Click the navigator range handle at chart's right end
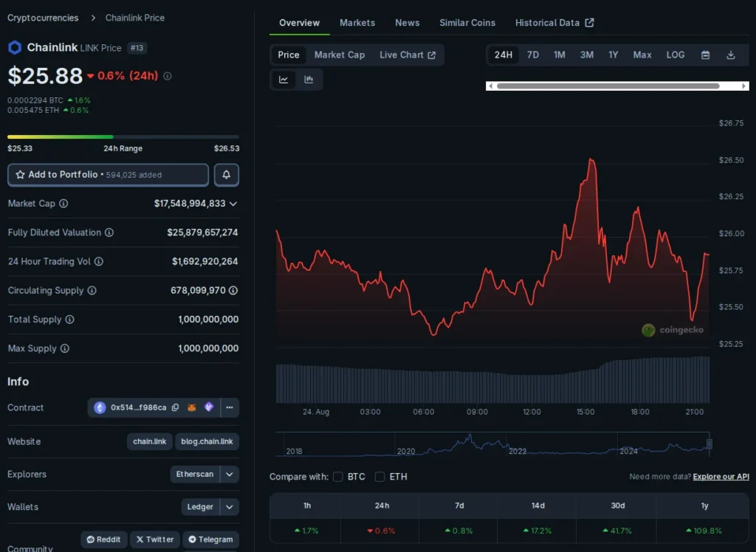Screen dimensions: 756x552 tap(709, 444)
